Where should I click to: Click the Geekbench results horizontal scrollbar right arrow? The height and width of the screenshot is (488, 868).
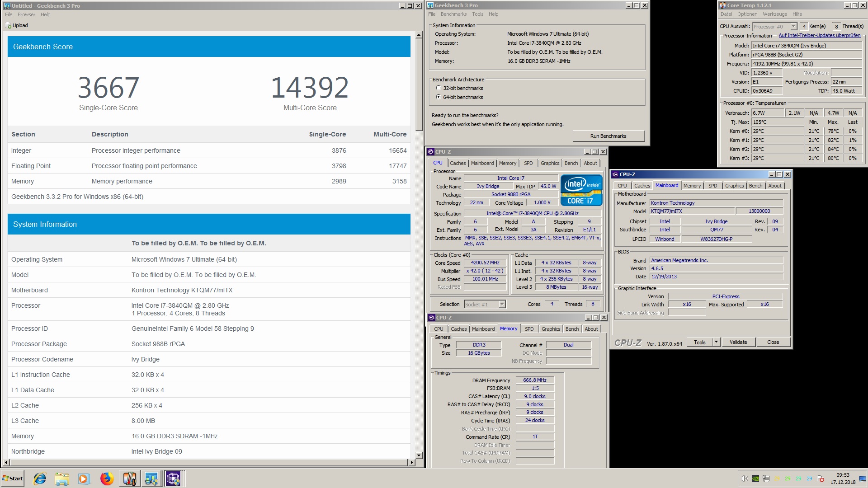point(411,462)
